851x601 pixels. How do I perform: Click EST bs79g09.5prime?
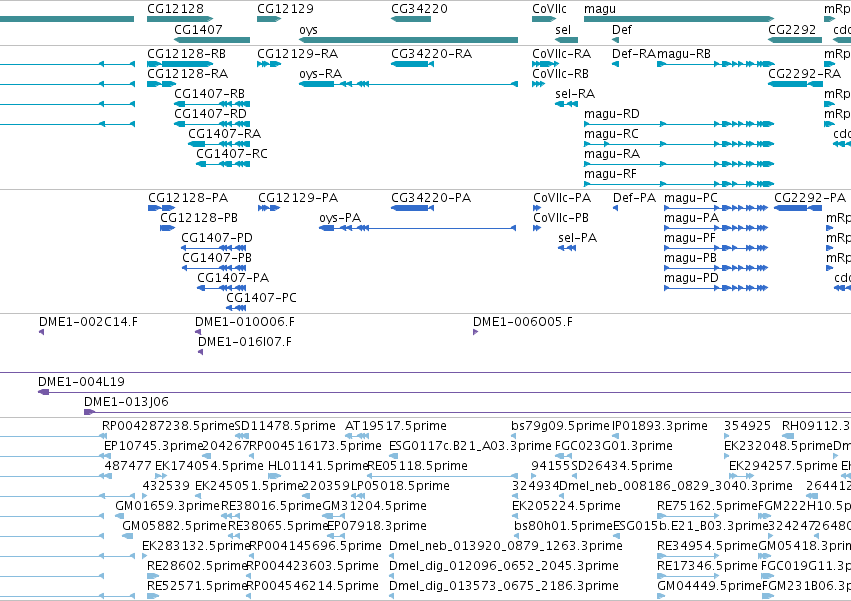point(561,426)
